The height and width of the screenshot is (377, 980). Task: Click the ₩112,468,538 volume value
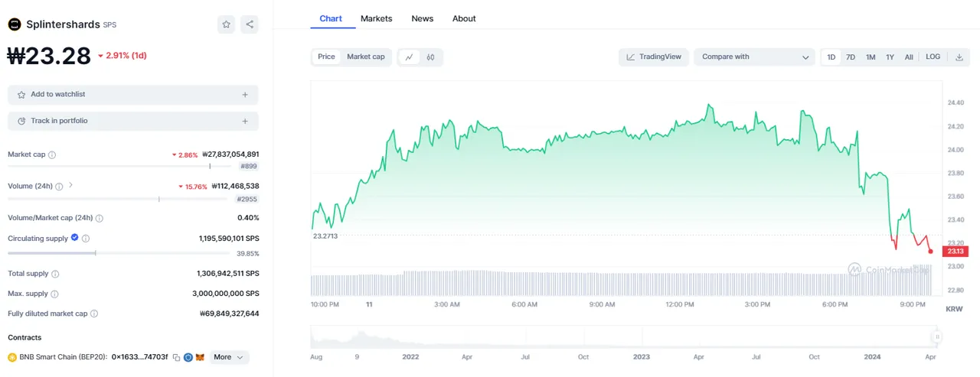click(235, 186)
